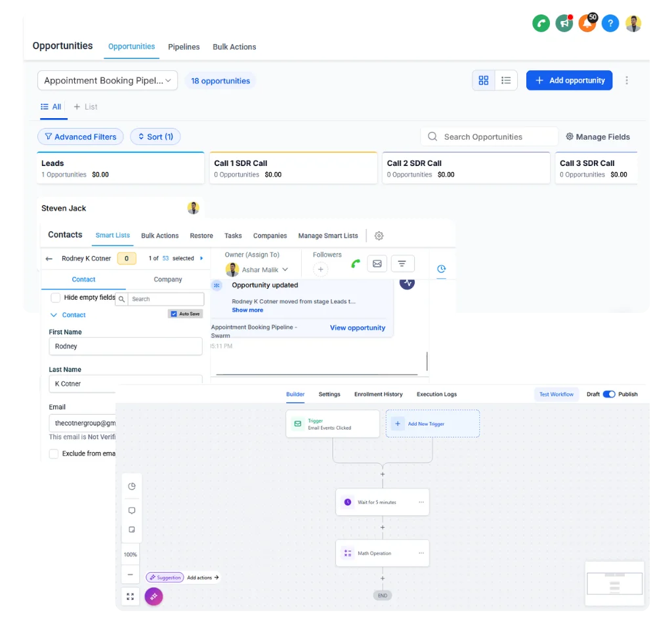672x626 pixels.
Task: Check the Hide empty fields checkbox
Action: coord(56,297)
